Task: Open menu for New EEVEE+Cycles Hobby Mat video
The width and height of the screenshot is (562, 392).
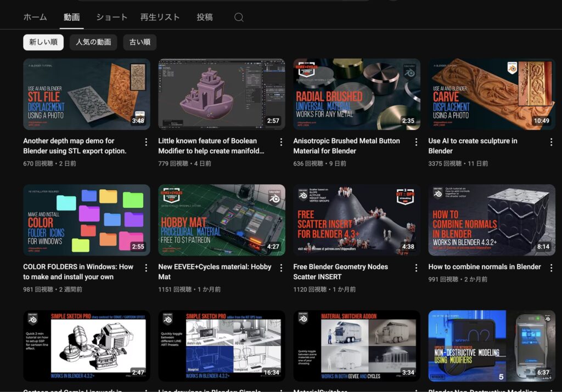Action: pyautogui.click(x=281, y=268)
